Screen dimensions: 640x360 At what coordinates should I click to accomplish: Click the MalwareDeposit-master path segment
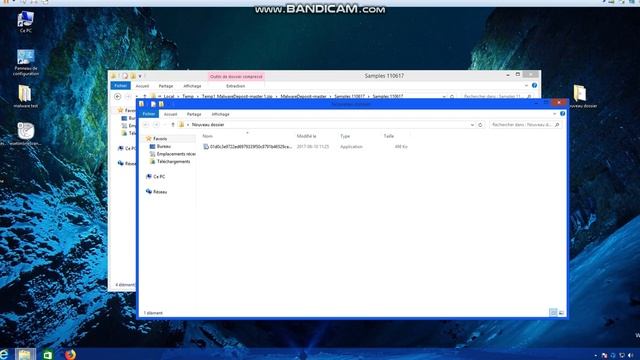(x=303, y=96)
